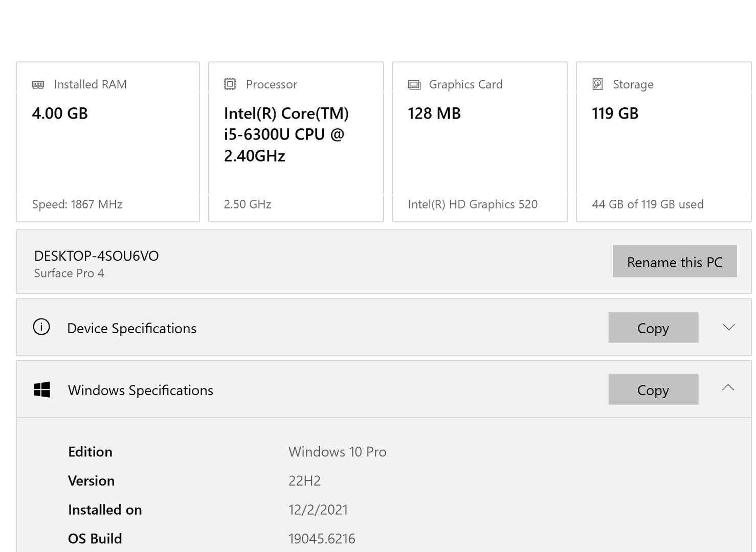Copy the Windows Specifications
Image resolution: width=756 pixels, height=552 pixels.
(x=653, y=389)
